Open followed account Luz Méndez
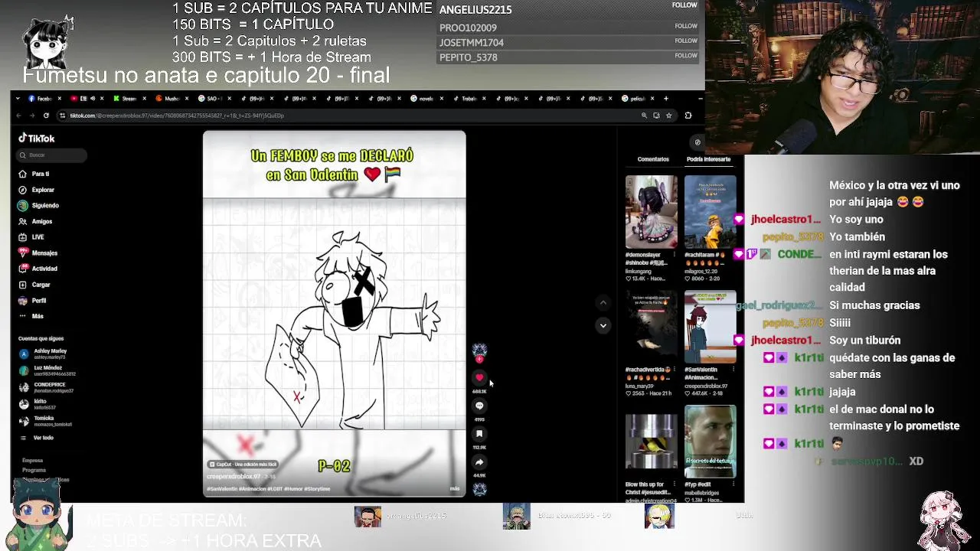Screen dimensions: 980x551 47,370
